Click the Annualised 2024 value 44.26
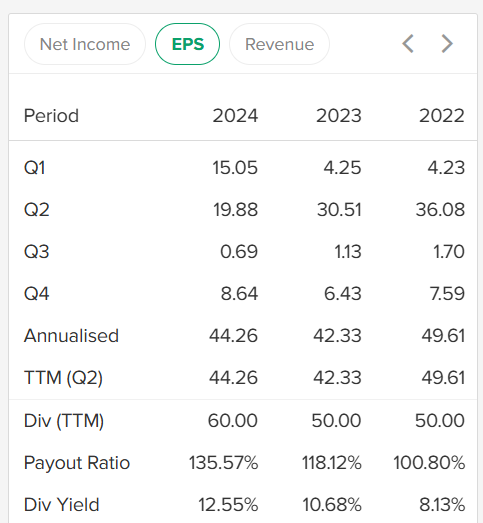This screenshot has width=483, height=523. pos(233,336)
